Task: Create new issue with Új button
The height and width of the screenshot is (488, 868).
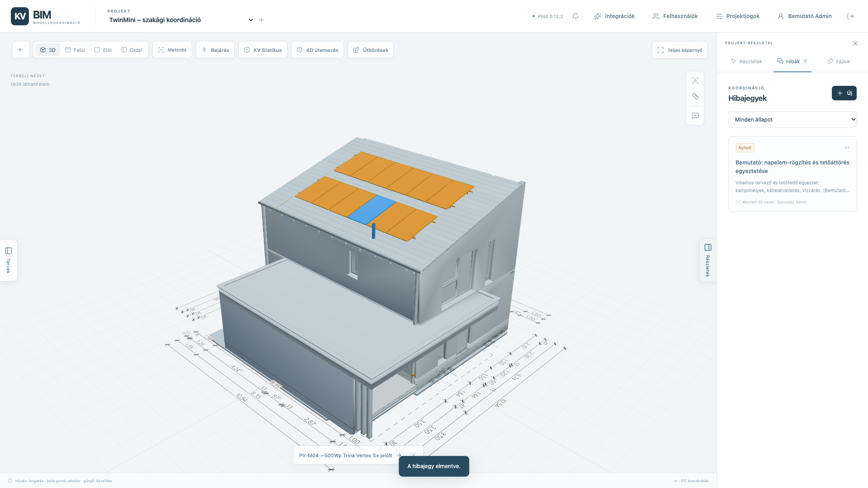Action: (844, 93)
